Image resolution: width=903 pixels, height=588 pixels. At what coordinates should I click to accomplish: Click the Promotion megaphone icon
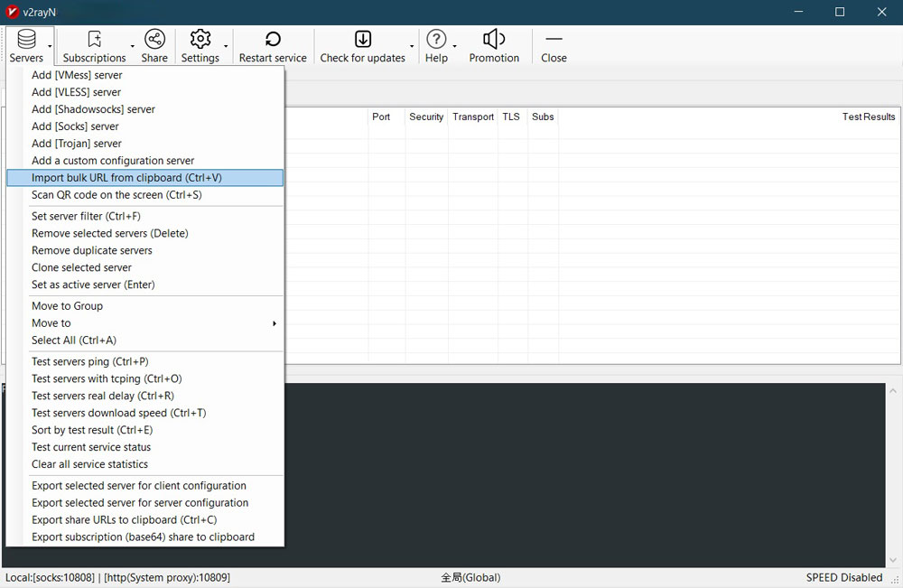pos(494,39)
